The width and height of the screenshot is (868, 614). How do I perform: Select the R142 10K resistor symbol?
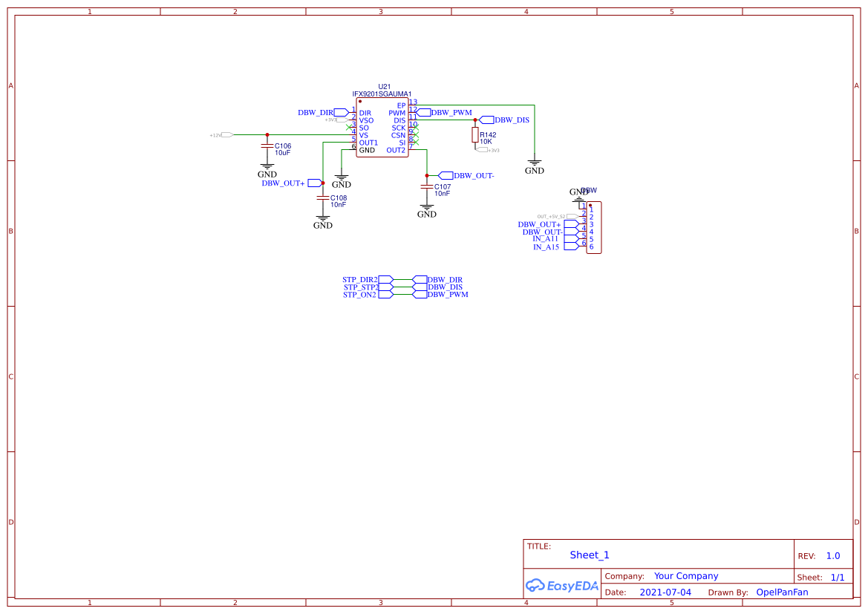pos(475,136)
